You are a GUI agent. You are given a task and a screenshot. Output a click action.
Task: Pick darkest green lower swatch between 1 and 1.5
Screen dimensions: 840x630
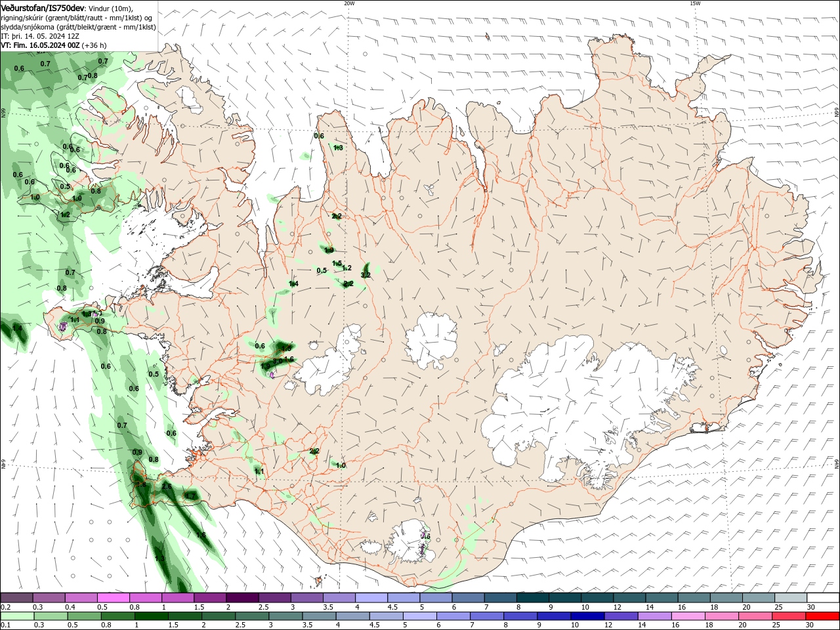point(151,616)
